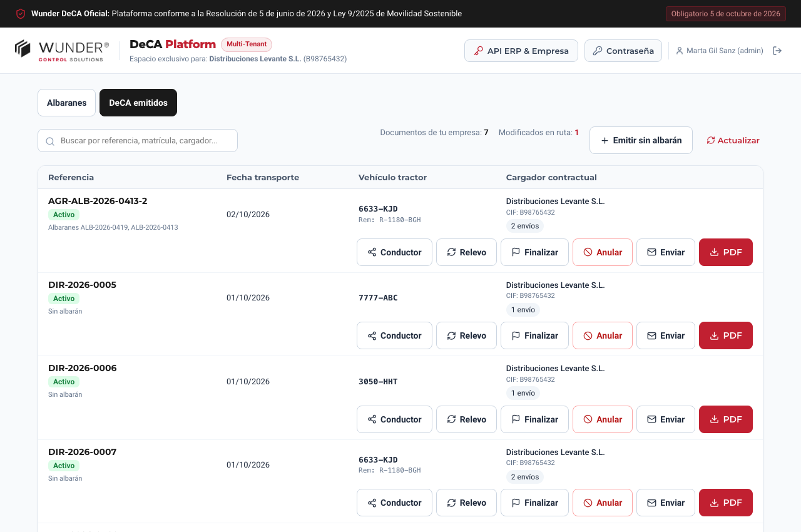This screenshot has height=532, width=801.
Task: Finalizar document AGR-ALB-2026-0413-2
Action: pyautogui.click(x=534, y=252)
